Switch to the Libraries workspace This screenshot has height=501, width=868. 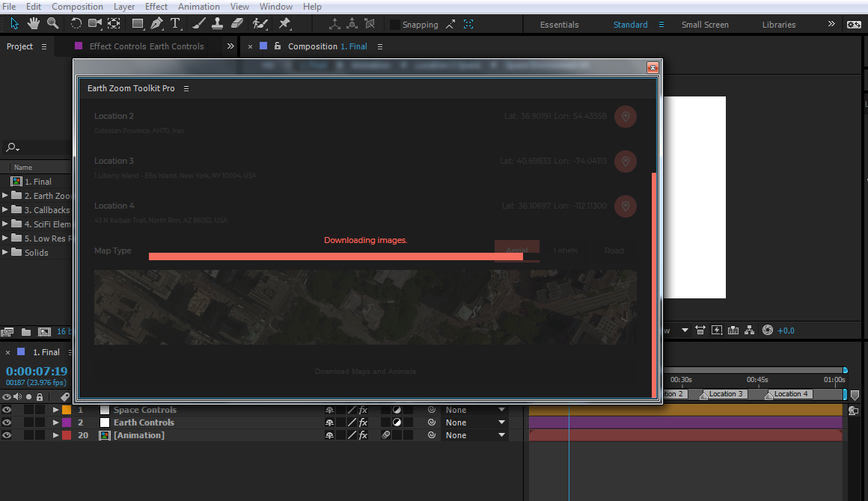[778, 25]
